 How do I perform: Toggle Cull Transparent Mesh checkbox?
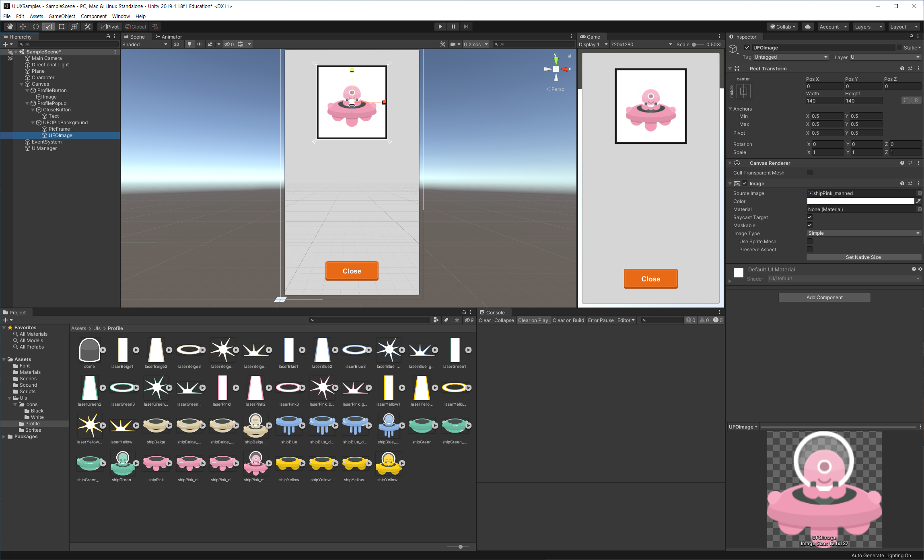pyautogui.click(x=810, y=173)
